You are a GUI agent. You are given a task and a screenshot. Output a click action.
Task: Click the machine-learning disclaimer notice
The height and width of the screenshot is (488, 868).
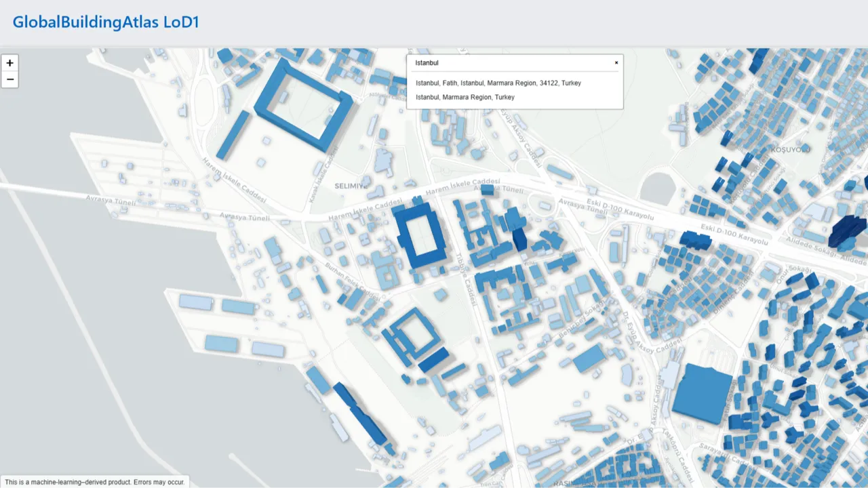click(x=95, y=481)
